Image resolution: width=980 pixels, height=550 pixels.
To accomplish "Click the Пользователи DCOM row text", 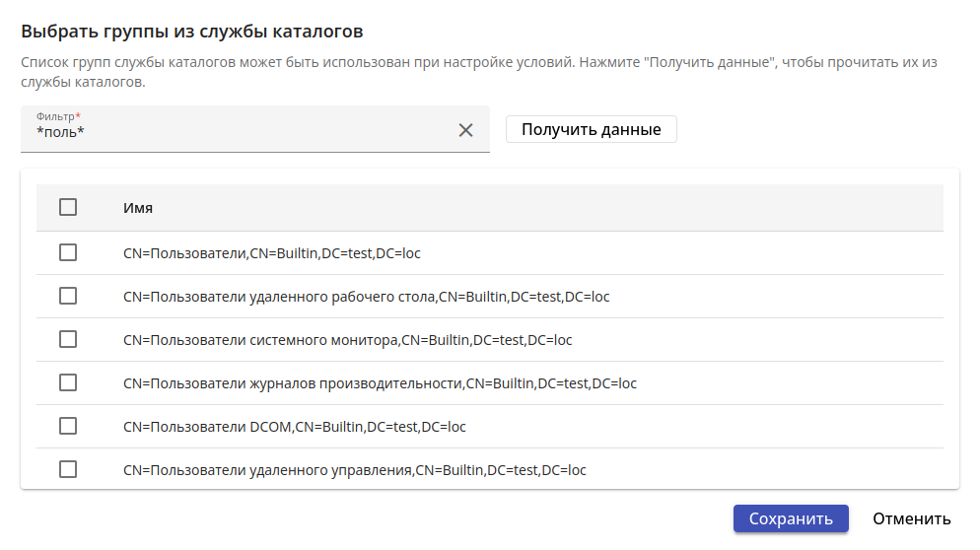I will [x=294, y=427].
